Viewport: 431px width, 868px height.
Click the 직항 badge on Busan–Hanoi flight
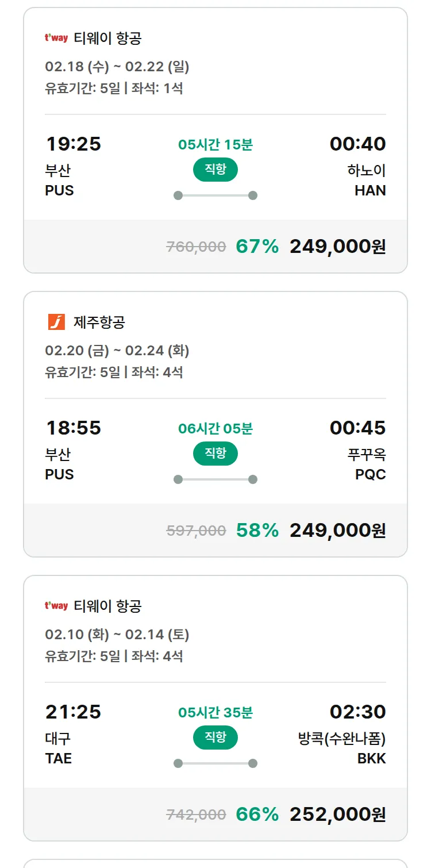[x=215, y=170]
